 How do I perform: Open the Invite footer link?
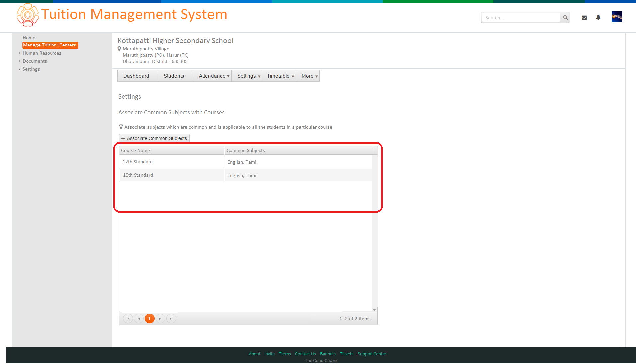[269, 354]
